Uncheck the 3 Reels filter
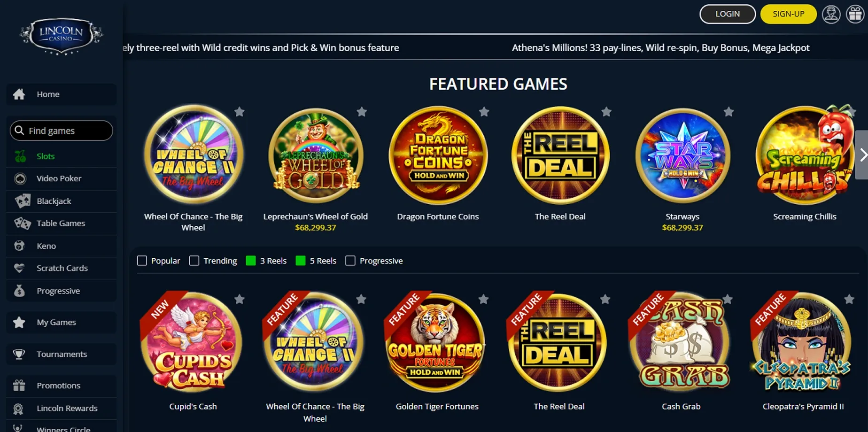 coord(251,261)
